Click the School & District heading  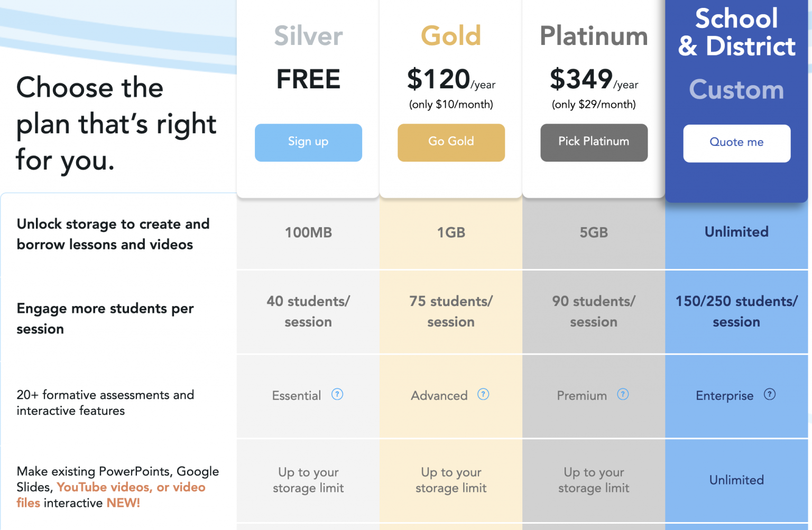click(x=736, y=32)
